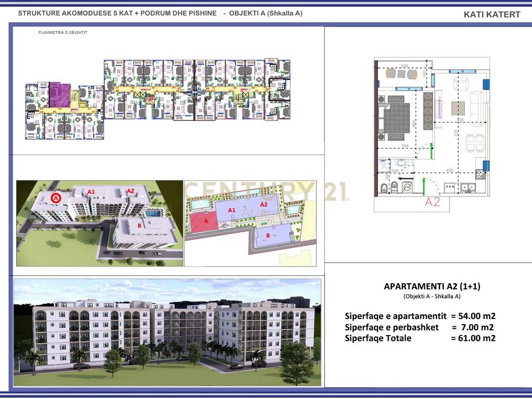Open the front facade render of the building
532x399 pixels.
[167, 332]
